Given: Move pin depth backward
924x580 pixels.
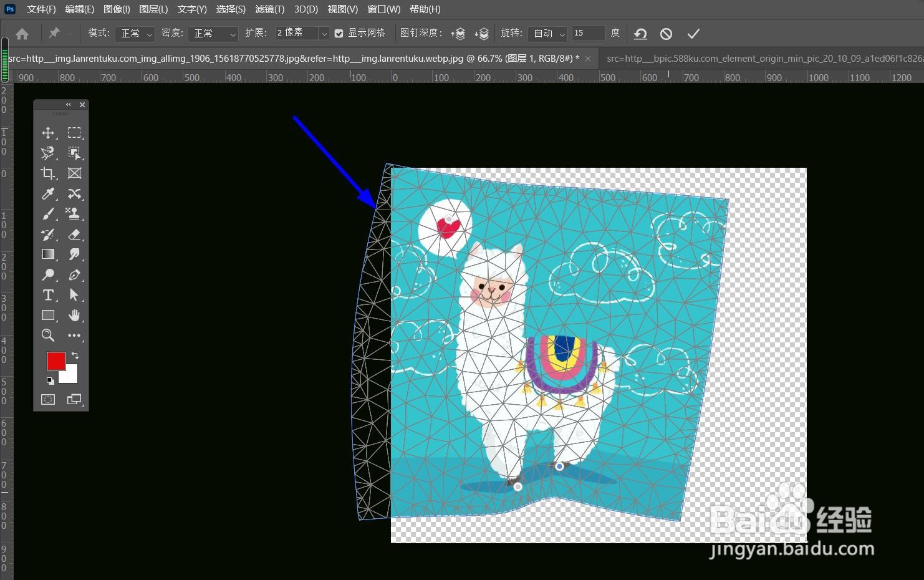Looking at the screenshot, I should [x=481, y=34].
